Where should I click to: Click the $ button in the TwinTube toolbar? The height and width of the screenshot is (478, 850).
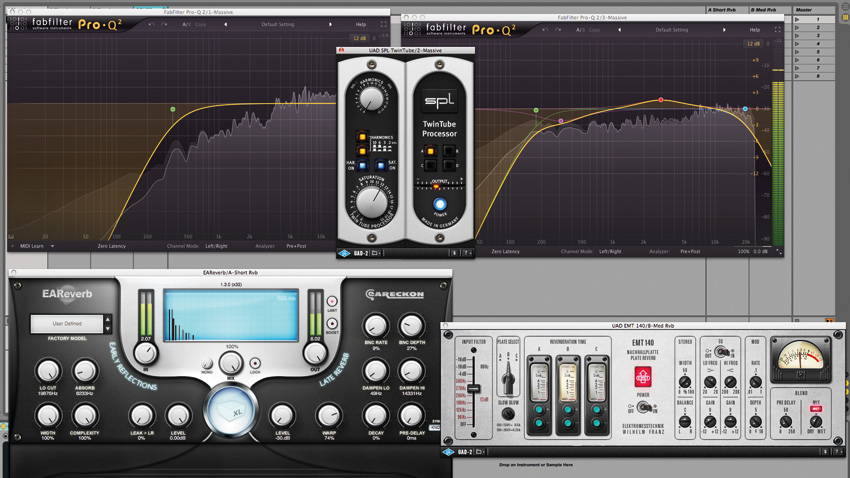[454, 253]
